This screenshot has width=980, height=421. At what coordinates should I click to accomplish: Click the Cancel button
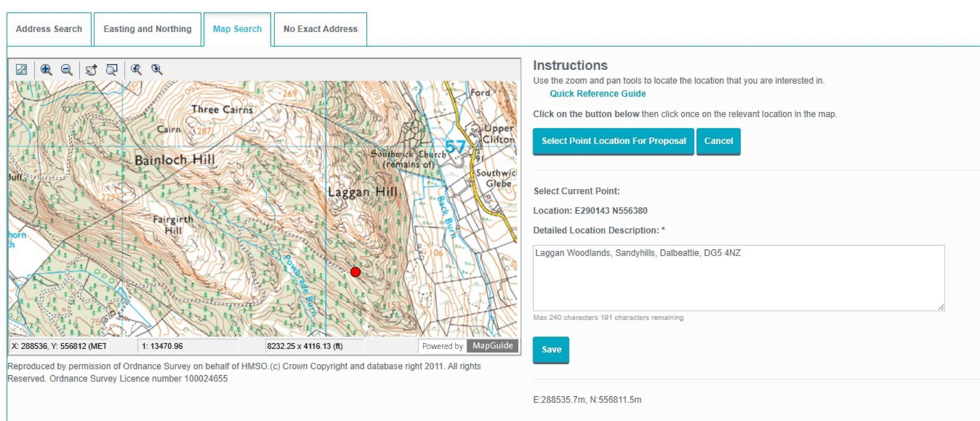point(718,141)
